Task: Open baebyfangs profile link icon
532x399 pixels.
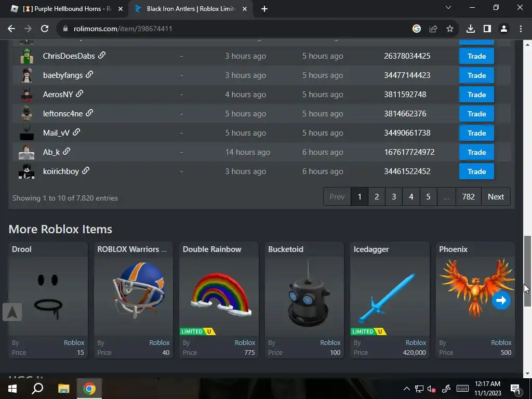Action: [89, 74]
